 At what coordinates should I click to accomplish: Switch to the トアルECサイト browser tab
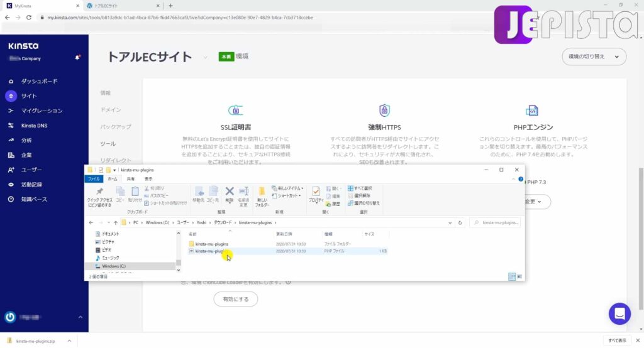point(123,6)
